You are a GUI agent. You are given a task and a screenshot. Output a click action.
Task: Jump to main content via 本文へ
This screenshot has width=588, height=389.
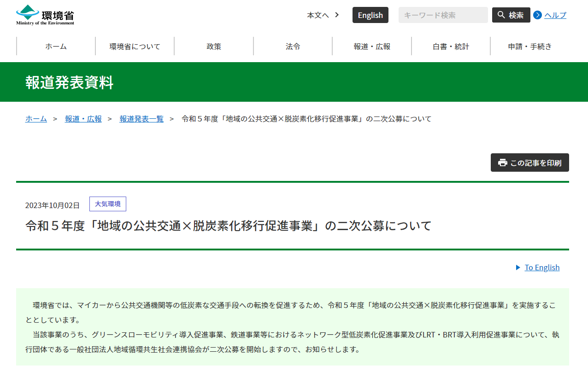[x=323, y=15]
